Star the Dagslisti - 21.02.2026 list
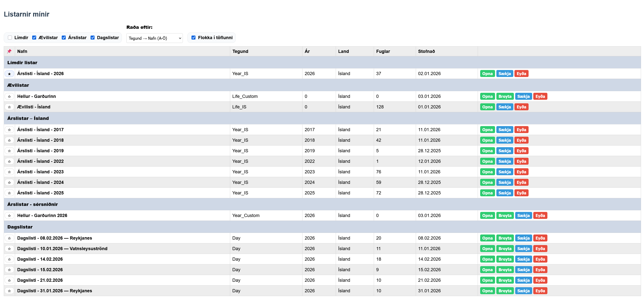644x300 pixels. point(9,280)
